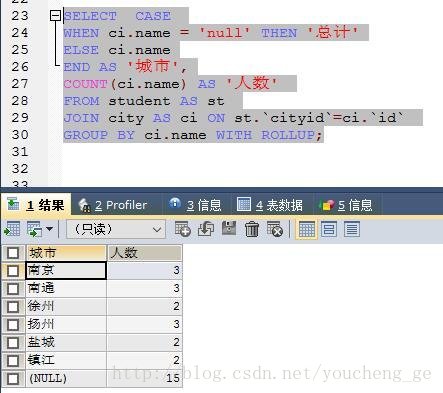Image resolution: width=443 pixels, height=393 pixels.
Task: Open the 5 信息 tab
Action: pos(346,205)
